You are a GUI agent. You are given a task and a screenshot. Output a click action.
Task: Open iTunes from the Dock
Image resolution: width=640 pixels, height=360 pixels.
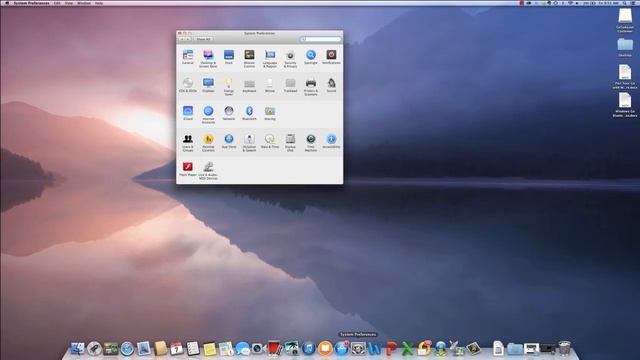tap(309, 349)
